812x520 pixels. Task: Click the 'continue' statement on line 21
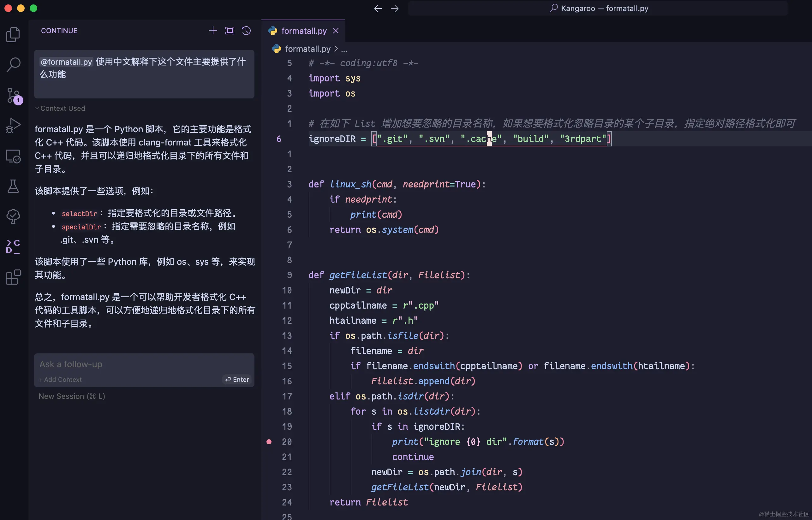click(x=413, y=457)
